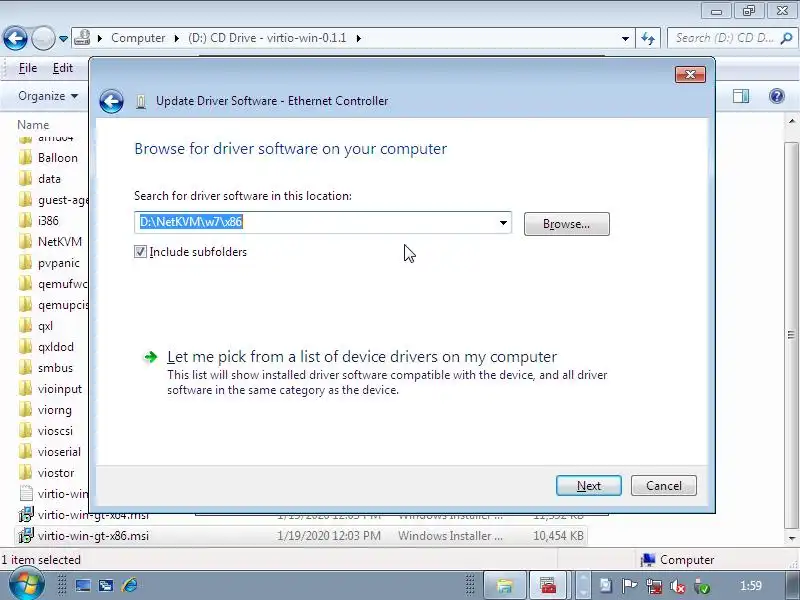Viewport: 800px width, 600px height.
Task: Click the Show desktop quick launch icon
Action: (x=83, y=585)
